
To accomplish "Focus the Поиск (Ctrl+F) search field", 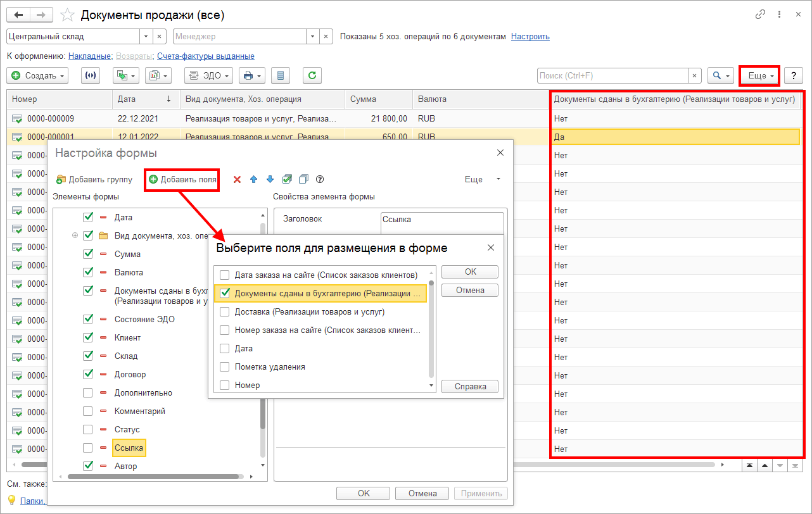I will [612, 75].
